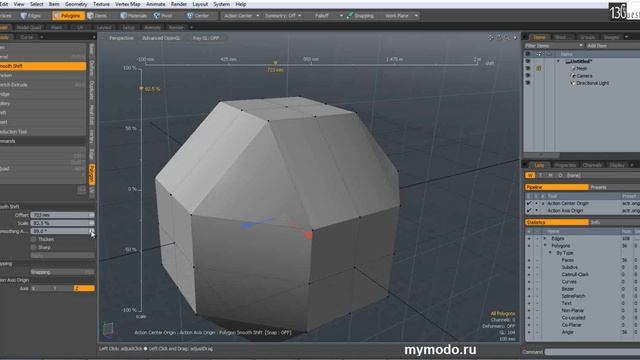Switch to the Channels tab
Image resolution: width=640 pixels, height=360 pixels.
(x=592, y=165)
